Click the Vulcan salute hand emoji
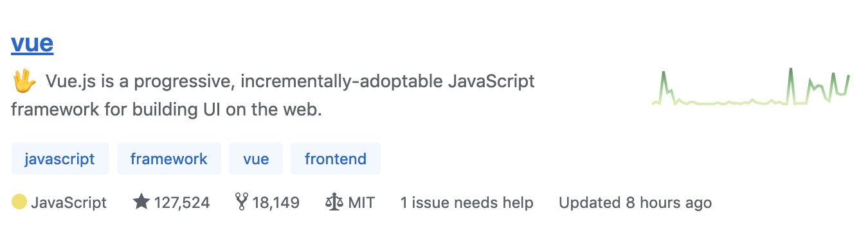 point(24,82)
